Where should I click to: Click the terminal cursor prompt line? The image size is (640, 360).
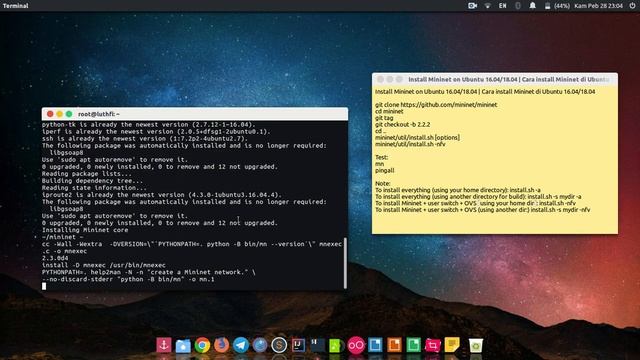pos(44,286)
